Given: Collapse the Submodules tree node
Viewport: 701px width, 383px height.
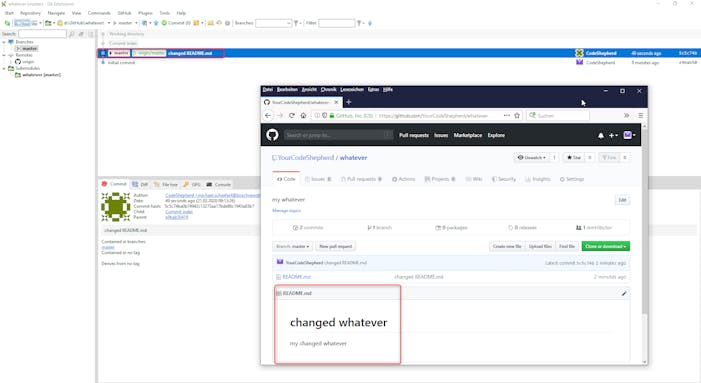Looking at the screenshot, I should (4, 68).
